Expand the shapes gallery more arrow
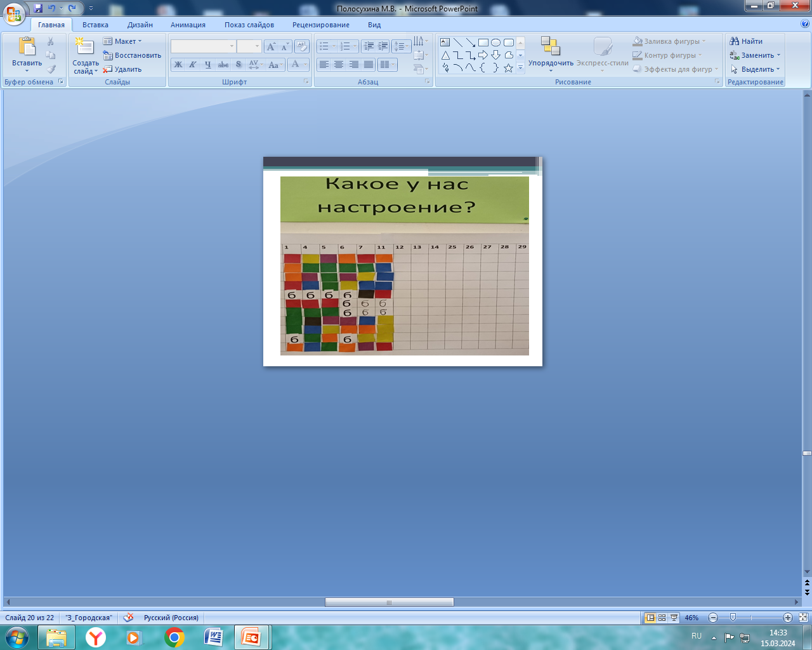This screenshot has width=812, height=650. [520, 68]
